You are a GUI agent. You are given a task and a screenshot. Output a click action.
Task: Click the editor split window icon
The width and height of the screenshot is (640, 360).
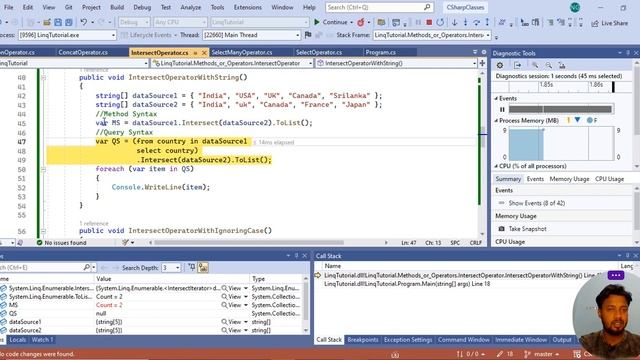point(482,63)
